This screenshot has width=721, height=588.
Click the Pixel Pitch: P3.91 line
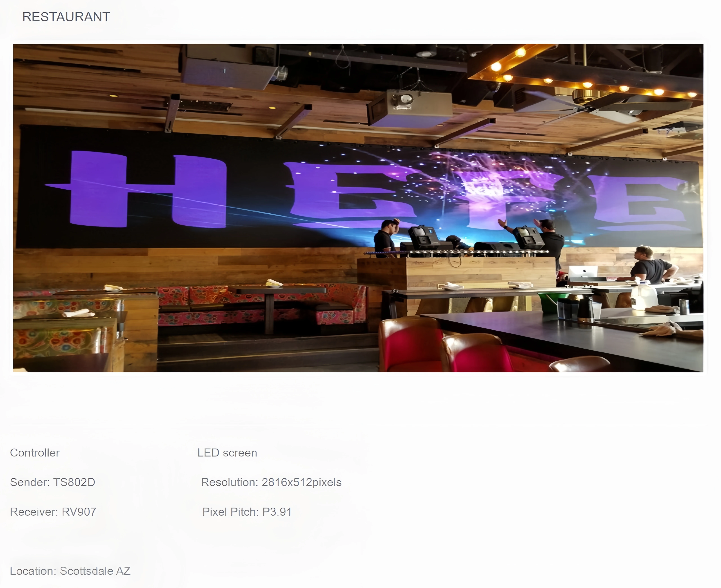[x=247, y=512]
